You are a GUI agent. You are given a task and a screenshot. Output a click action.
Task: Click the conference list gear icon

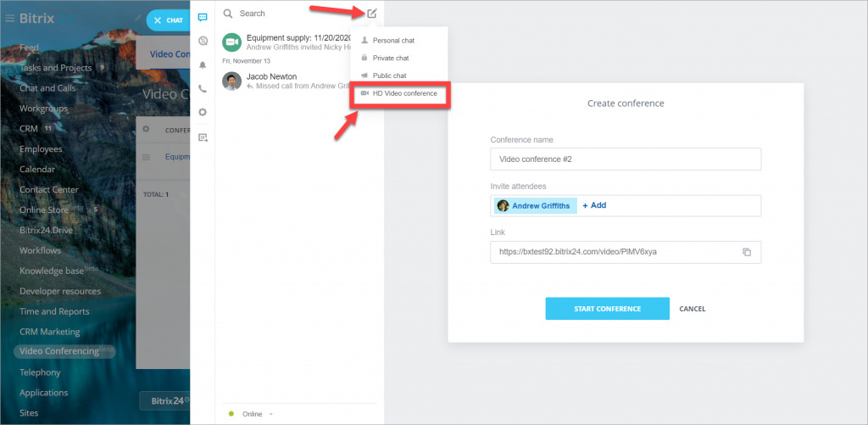[x=146, y=129]
